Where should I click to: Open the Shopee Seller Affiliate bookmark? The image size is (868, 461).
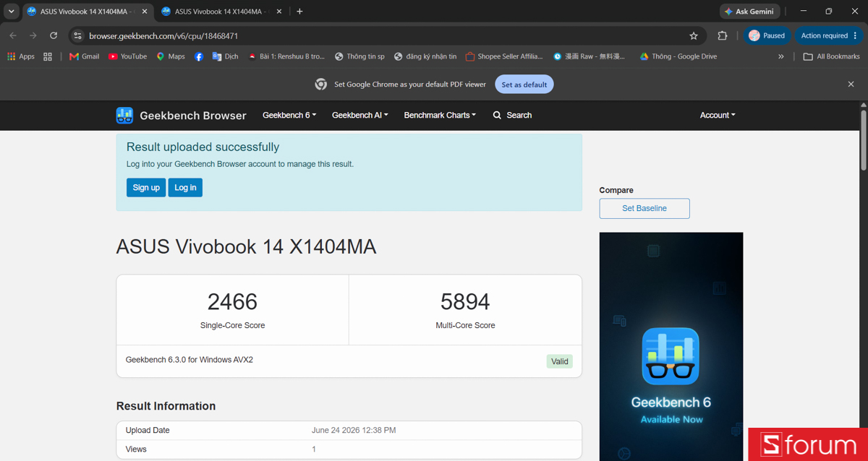503,56
